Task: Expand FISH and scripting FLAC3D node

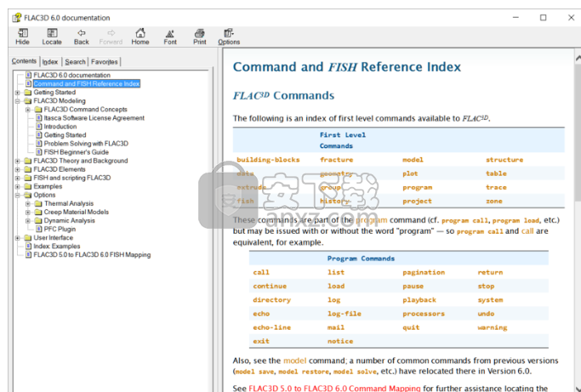Action: 17,178
